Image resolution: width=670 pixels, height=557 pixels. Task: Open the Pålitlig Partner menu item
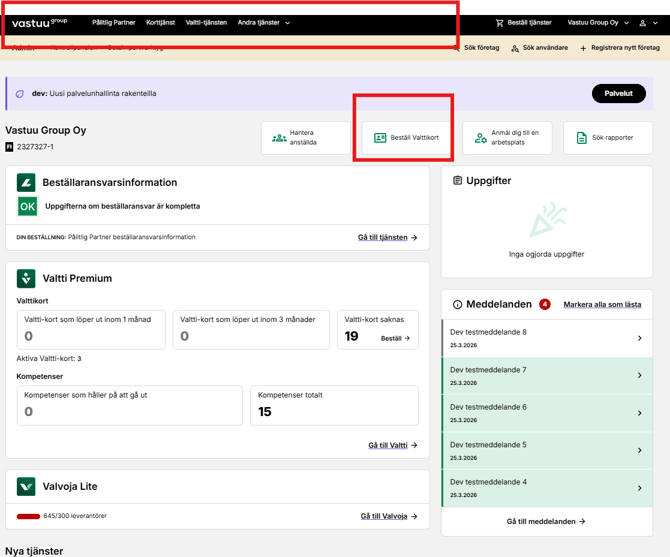pos(114,23)
